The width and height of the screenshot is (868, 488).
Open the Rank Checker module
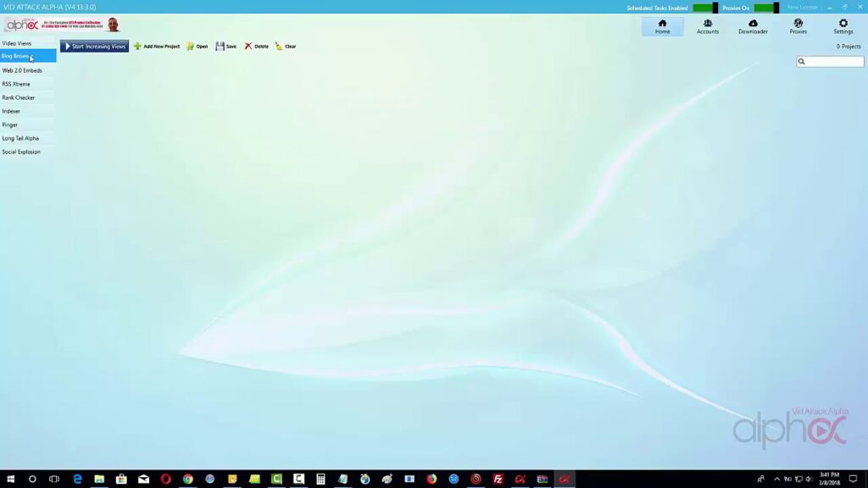click(x=28, y=97)
